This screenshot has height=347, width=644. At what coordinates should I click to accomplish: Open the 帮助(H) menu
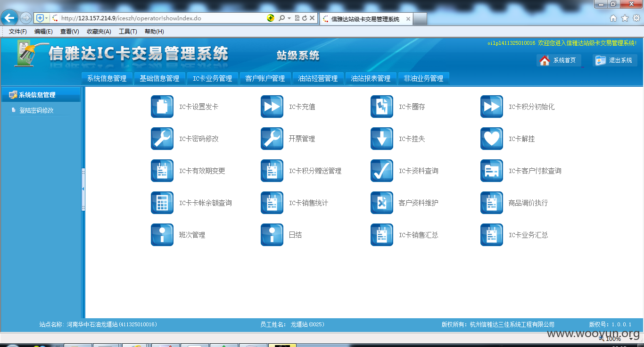(154, 32)
